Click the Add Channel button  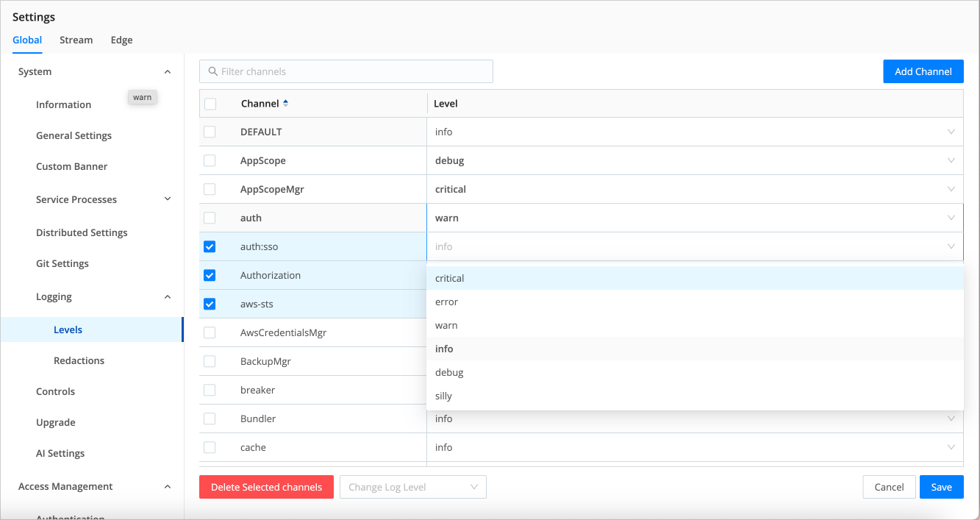pos(923,71)
